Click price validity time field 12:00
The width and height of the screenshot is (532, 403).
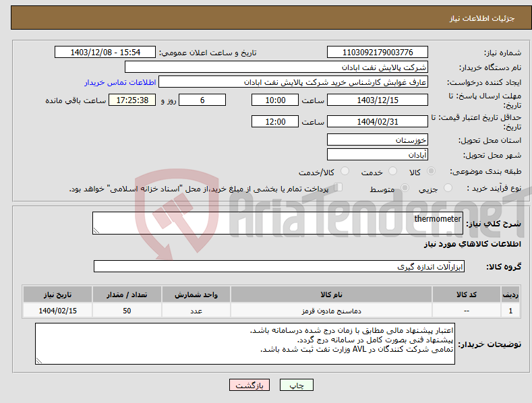pos(275,121)
